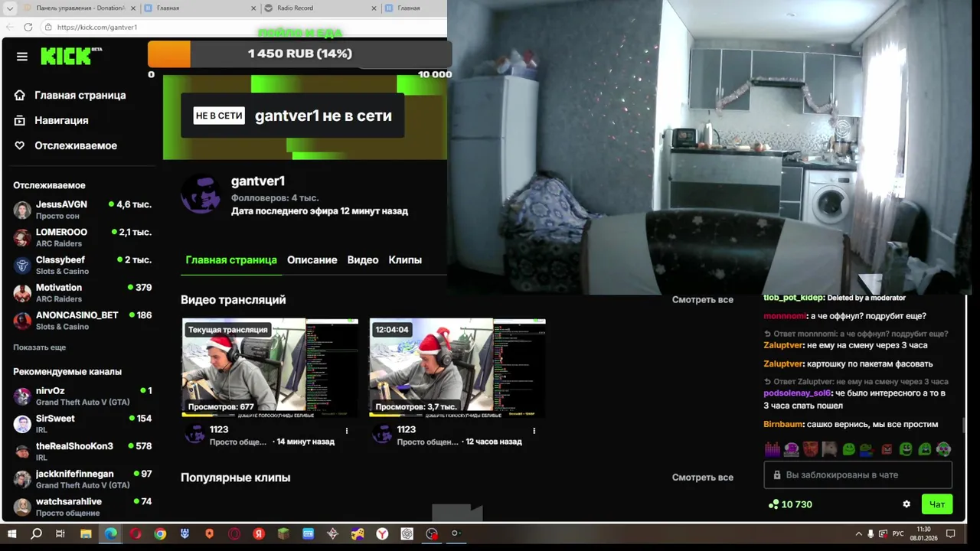This screenshot has height=551, width=980.
Task: Open OBS Studio icon on taskbar
Action: click(x=432, y=534)
